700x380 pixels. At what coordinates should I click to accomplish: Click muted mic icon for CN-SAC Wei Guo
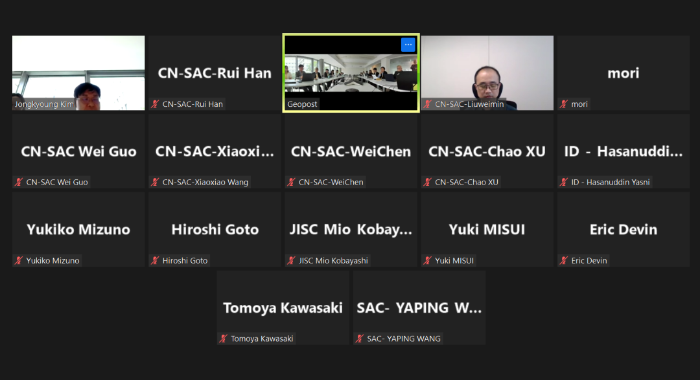point(19,182)
